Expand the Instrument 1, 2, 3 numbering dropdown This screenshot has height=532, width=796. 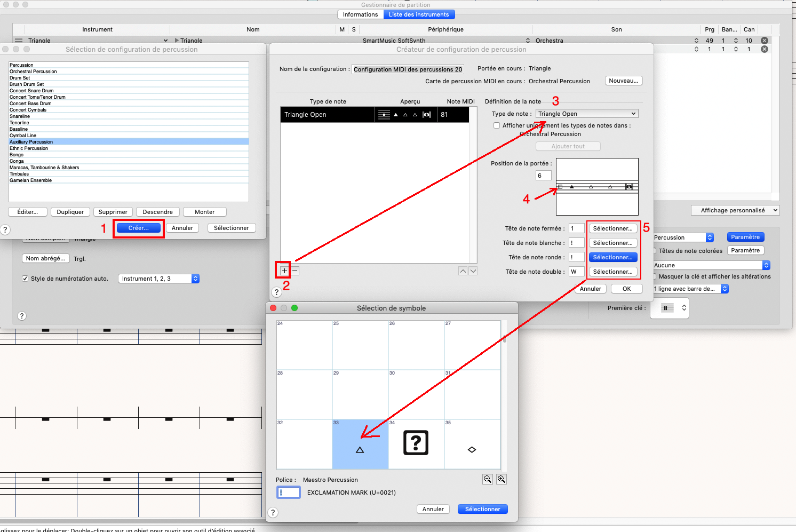pyautogui.click(x=158, y=279)
